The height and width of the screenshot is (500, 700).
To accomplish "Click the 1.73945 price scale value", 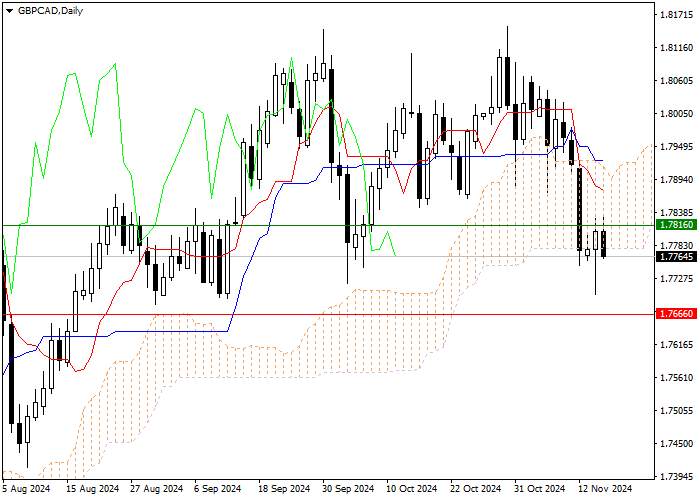I will [676, 477].
